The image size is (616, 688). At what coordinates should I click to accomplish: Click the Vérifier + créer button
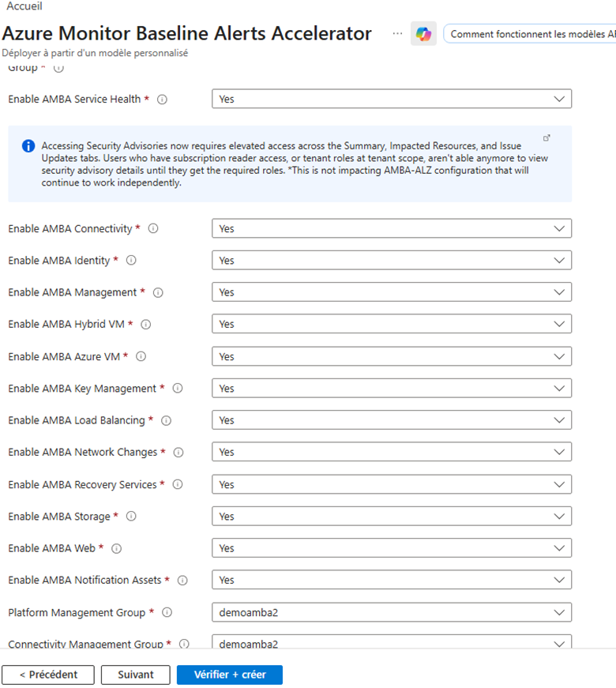click(x=229, y=675)
